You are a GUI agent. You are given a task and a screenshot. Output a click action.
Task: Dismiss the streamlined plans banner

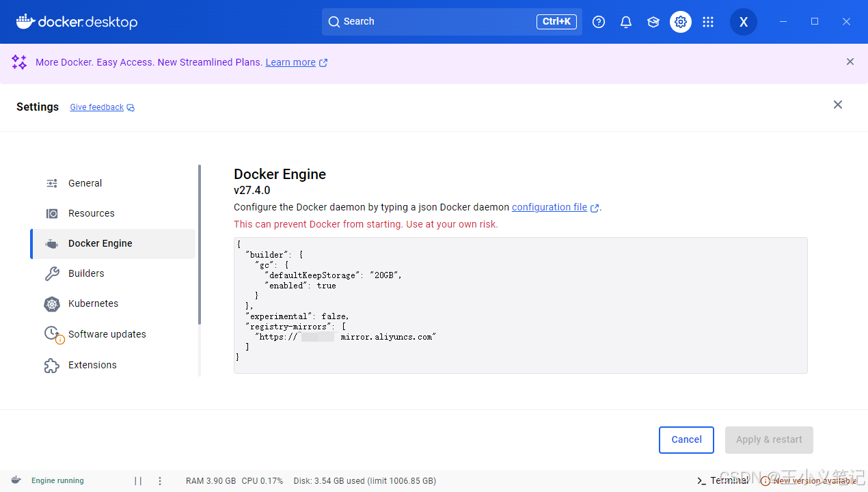point(850,61)
